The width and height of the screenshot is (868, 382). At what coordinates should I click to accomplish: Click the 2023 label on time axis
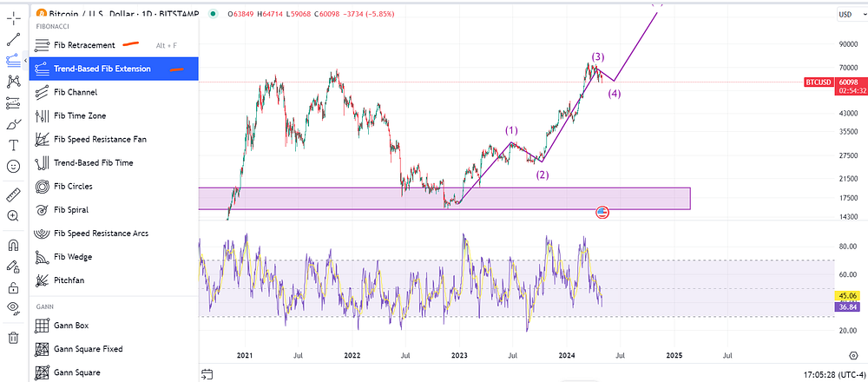459,355
